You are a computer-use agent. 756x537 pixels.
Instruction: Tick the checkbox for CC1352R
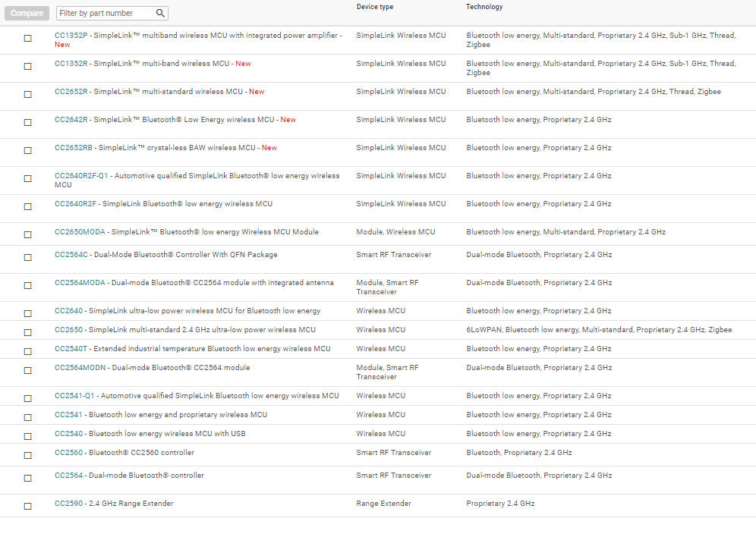[28, 66]
